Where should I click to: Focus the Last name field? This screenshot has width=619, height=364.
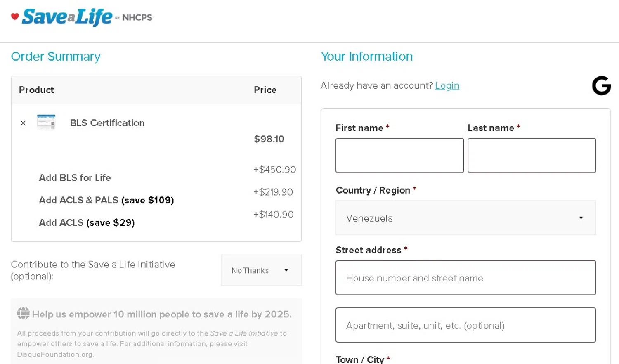tap(532, 155)
